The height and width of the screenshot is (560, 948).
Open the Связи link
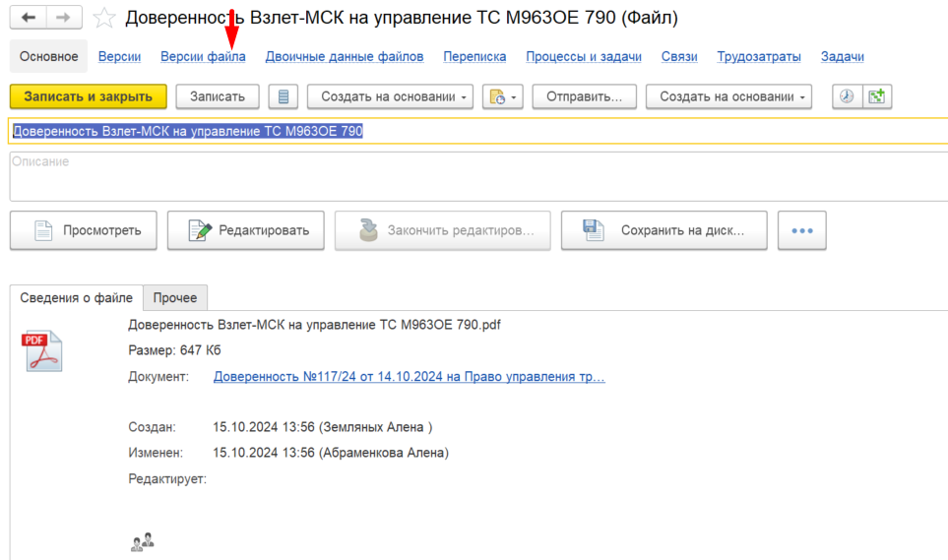(679, 56)
